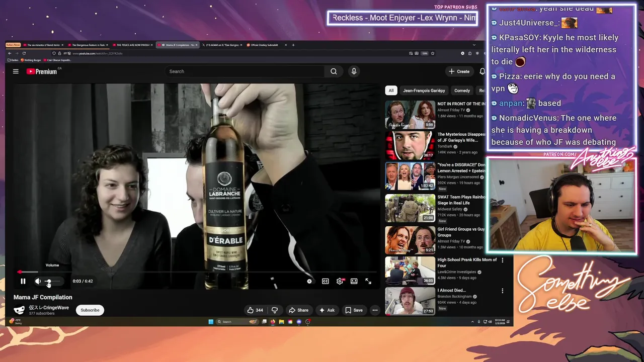Open Firefox from the taskbar
The height and width of the screenshot is (362, 644).
click(273, 322)
